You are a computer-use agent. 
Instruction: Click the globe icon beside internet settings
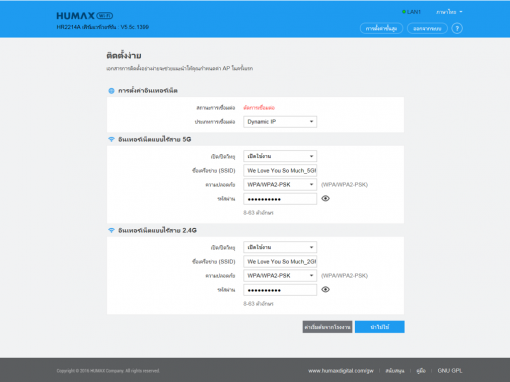(x=111, y=91)
